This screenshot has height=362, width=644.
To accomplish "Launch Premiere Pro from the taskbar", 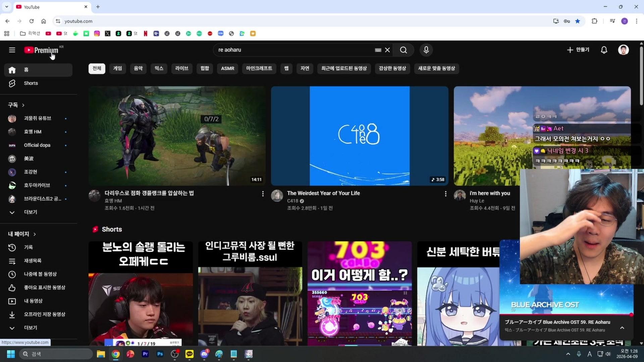I will point(145,354).
